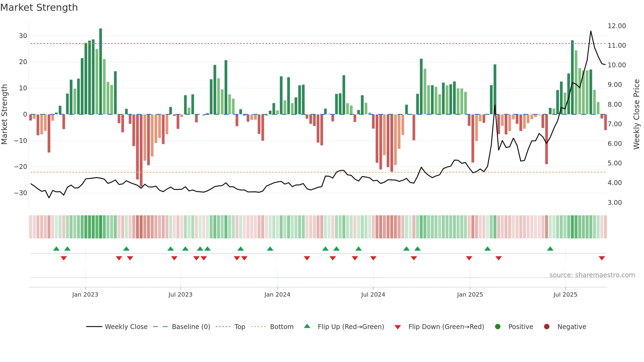Click the Bottom legend entry
The height and width of the screenshot is (362, 644).
tap(272, 327)
